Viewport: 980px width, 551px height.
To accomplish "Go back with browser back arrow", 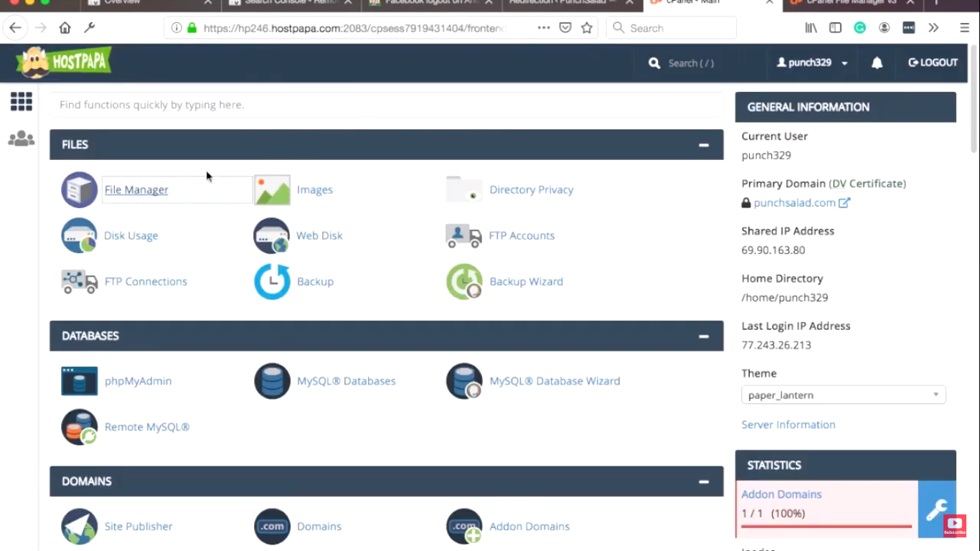I will (x=16, y=28).
